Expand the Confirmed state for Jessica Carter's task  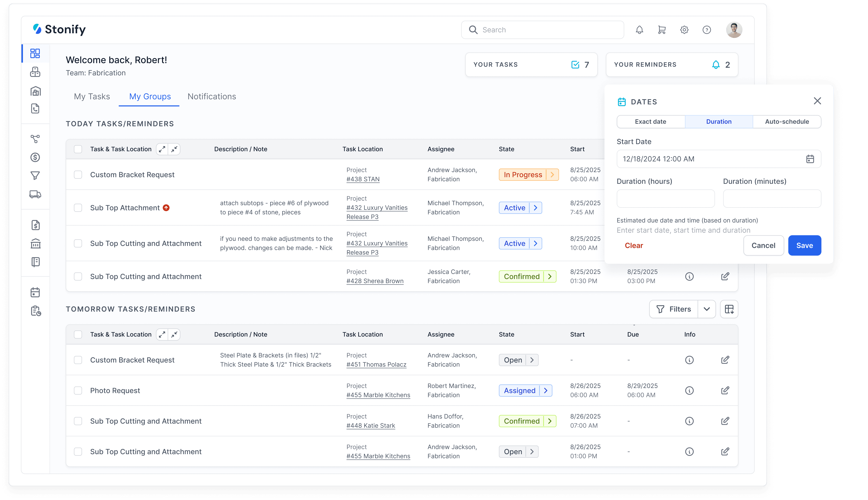click(x=550, y=276)
